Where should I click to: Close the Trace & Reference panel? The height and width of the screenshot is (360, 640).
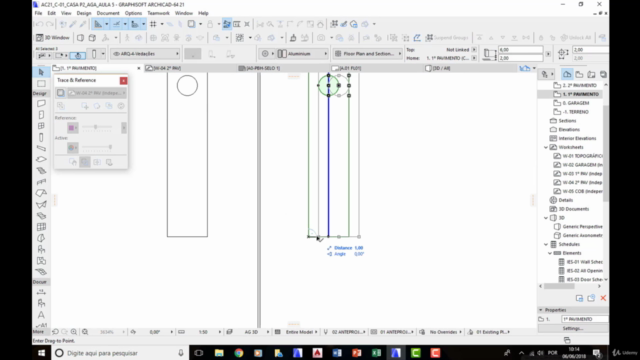(123, 80)
